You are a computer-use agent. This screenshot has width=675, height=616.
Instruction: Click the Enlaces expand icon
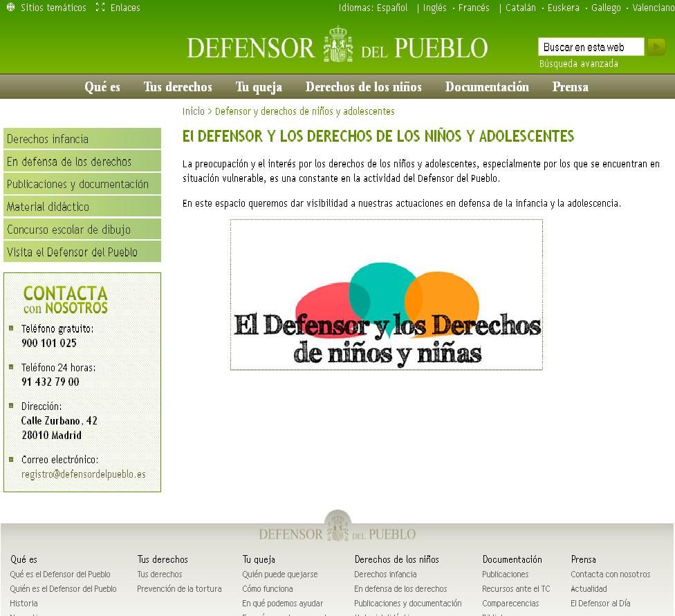tap(100, 8)
